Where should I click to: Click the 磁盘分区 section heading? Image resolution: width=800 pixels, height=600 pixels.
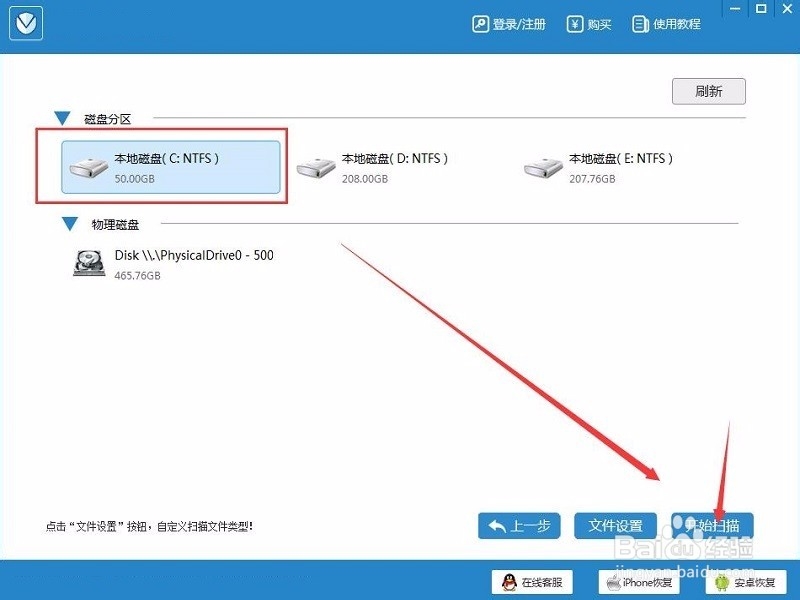click(x=108, y=119)
